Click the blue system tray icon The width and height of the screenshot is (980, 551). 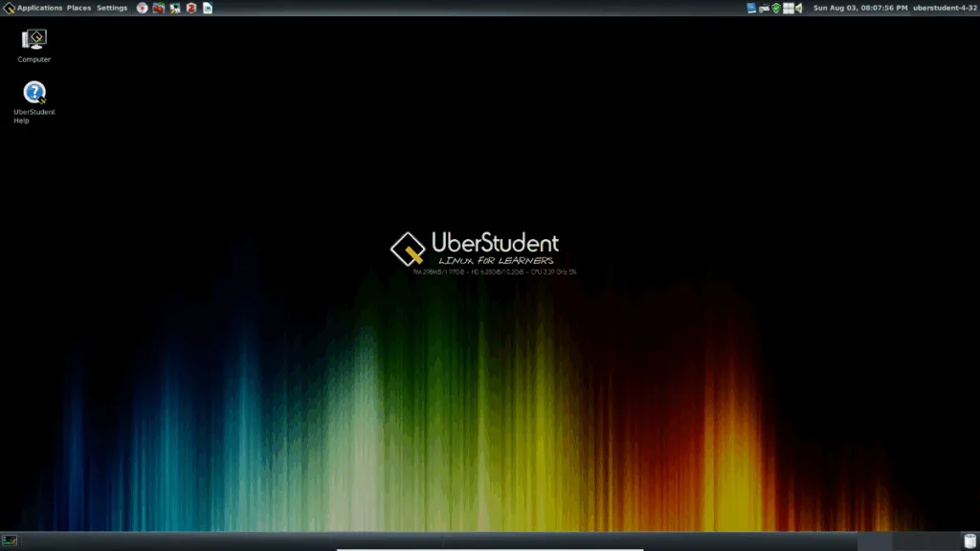[752, 8]
